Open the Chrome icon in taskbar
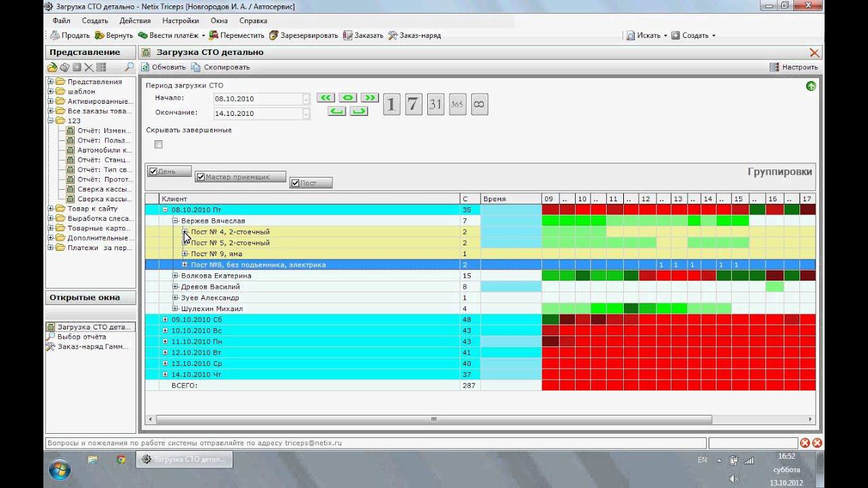868x488 pixels. (x=121, y=460)
